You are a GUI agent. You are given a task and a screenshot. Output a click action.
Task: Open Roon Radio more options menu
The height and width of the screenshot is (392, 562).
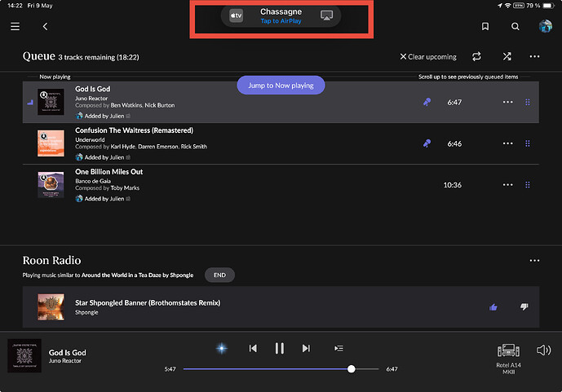[x=534, y=261]
